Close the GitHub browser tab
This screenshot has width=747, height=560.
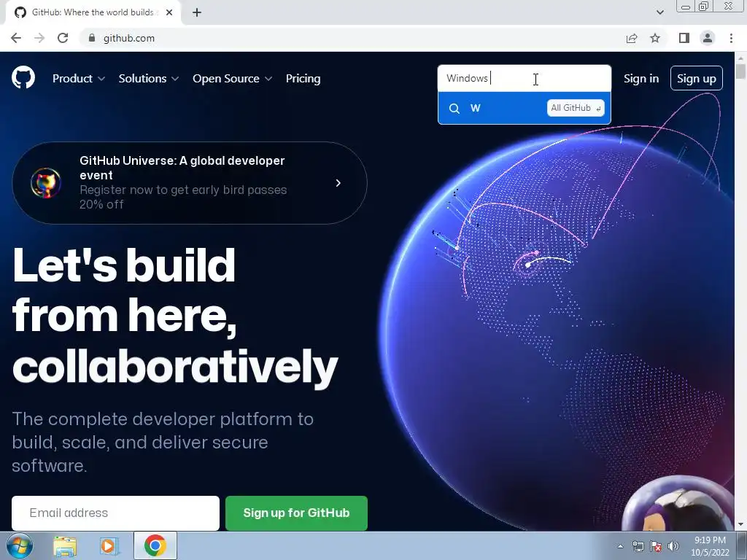[169, 12]
